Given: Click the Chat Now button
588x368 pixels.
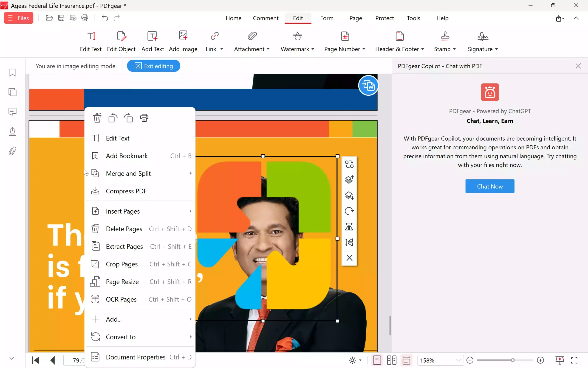Looking at the screenshot, I should point(489,186).
